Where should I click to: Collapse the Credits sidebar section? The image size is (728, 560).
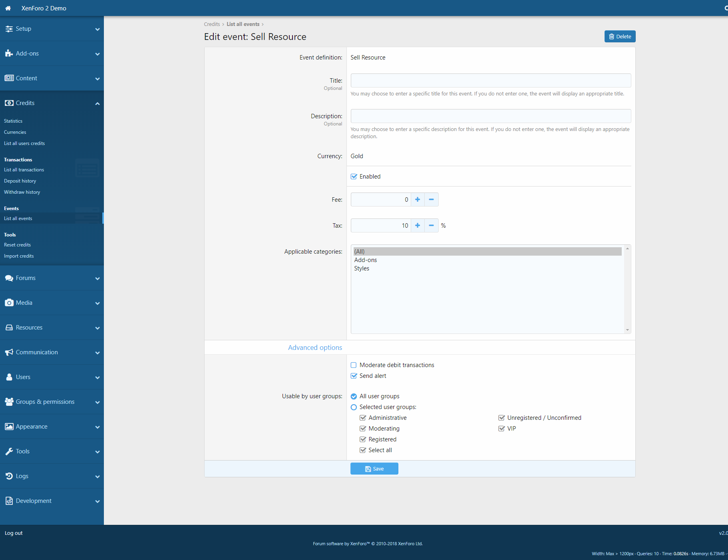(x=97, y=103)
